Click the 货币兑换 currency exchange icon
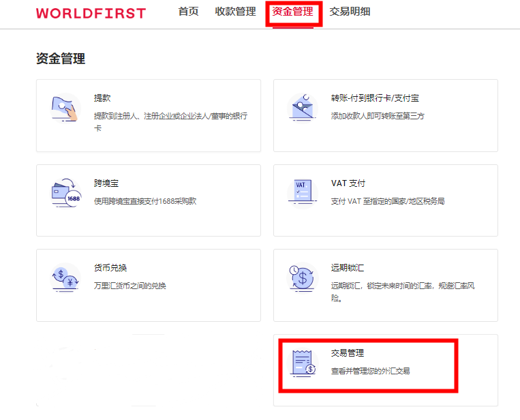Screen dimensions: 520x420 [65, 277]
